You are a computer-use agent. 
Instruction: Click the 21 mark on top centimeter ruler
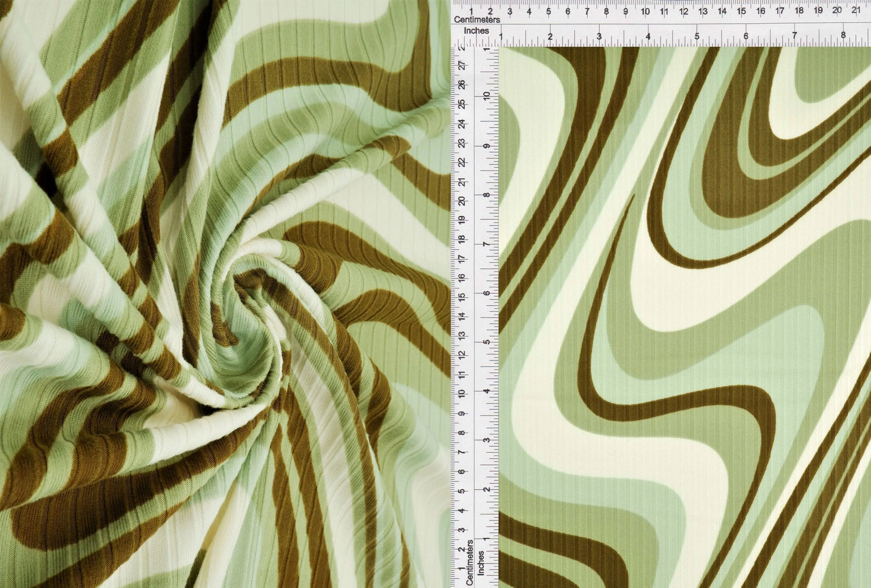coord(856,10)
